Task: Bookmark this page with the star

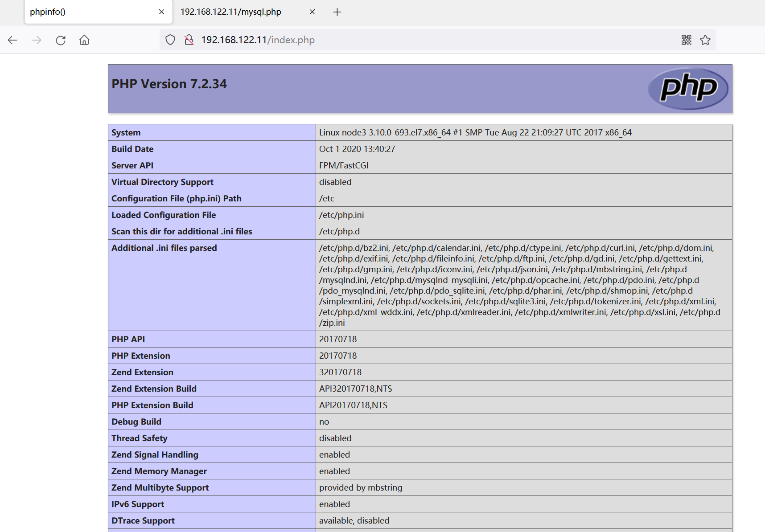Action: point(705,40)
